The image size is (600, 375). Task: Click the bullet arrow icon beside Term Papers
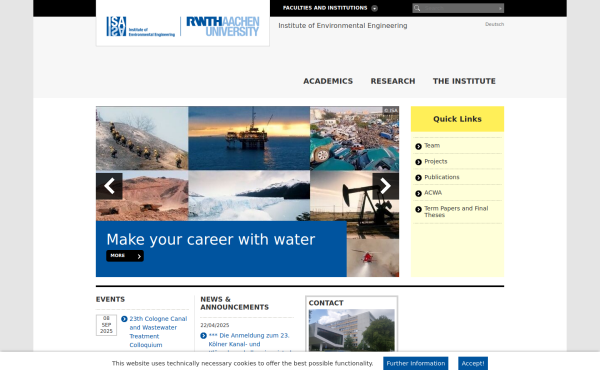point(418,209)
